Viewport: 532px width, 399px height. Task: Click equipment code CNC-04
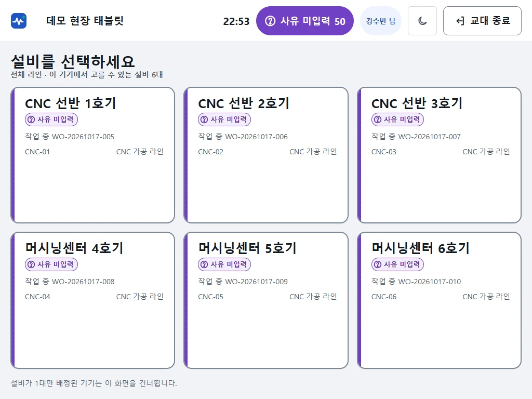[x=37, y=297]
